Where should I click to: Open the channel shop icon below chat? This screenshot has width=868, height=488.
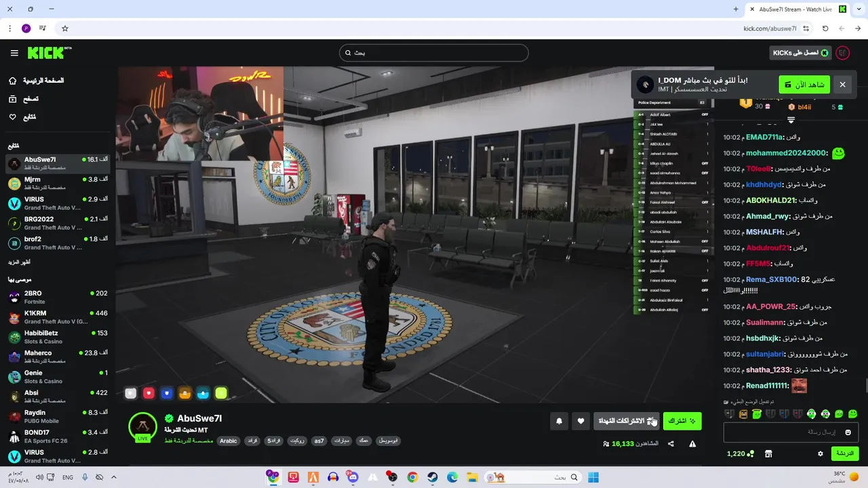tap(768, 453)
